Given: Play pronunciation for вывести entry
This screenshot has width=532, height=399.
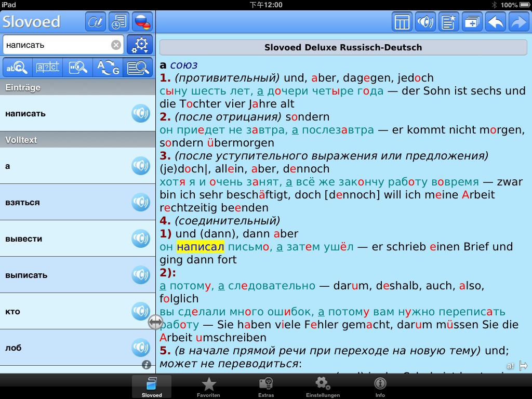Looking at the screenshot, I should 141,238.
